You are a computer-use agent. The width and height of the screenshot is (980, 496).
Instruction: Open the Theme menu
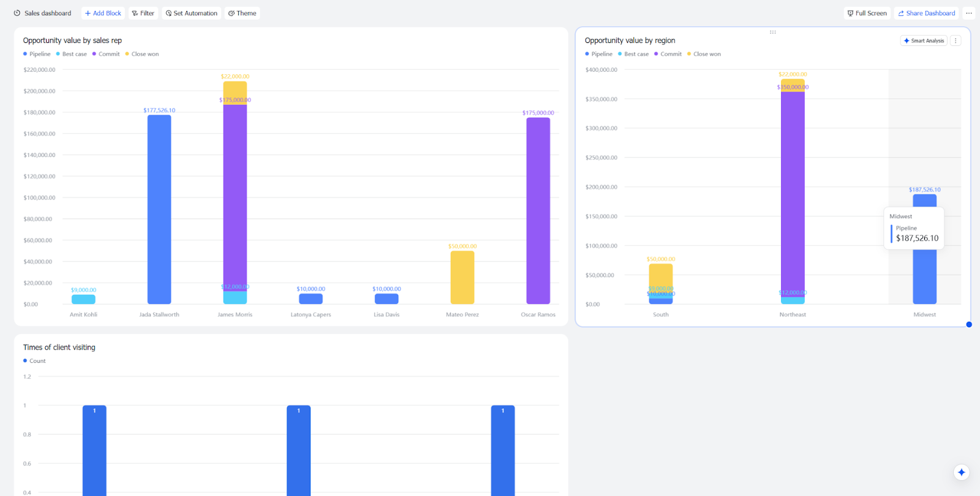[x=243, y=13]
